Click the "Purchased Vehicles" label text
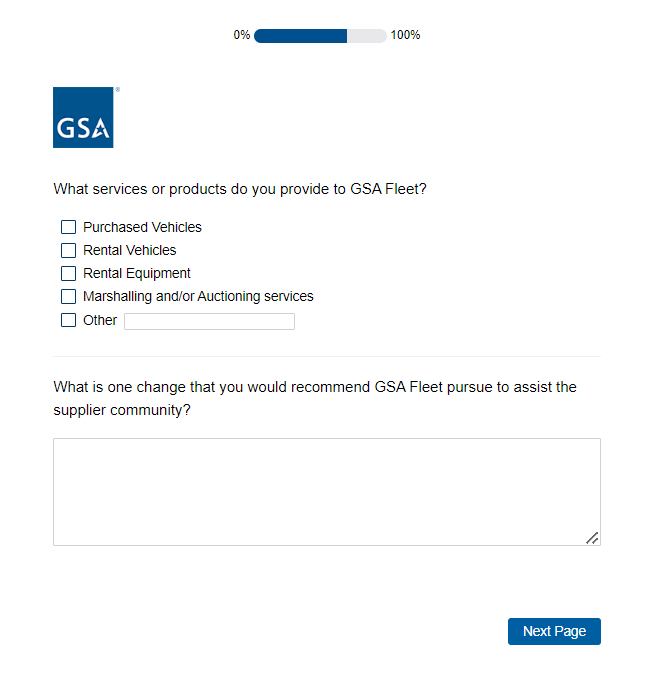The image size is (647, 684). 142,227
